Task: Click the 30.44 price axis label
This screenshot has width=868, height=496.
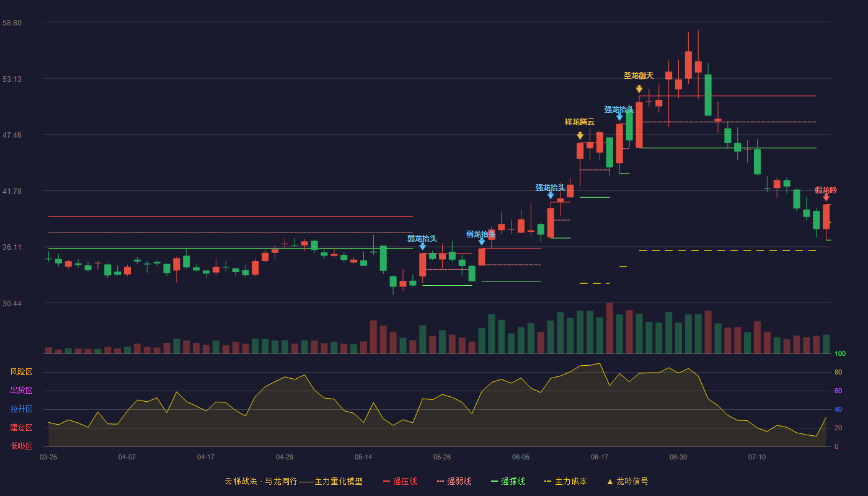Action: [12, 303]
